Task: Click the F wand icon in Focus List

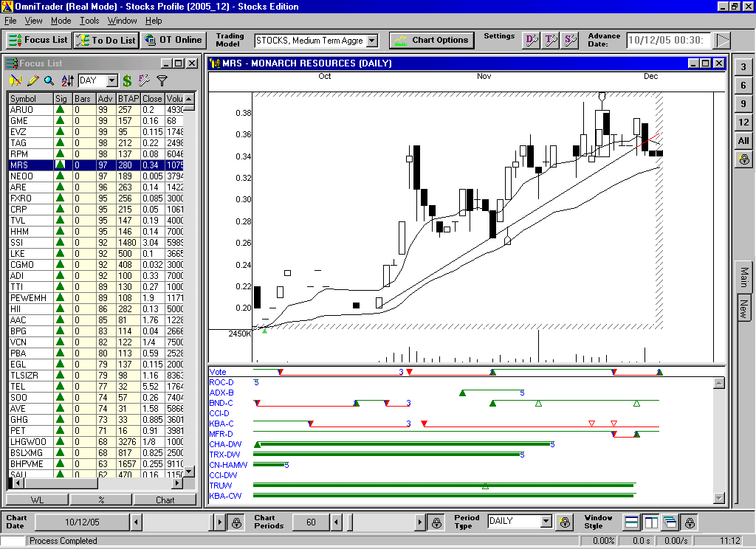Action: click(144, 80)
